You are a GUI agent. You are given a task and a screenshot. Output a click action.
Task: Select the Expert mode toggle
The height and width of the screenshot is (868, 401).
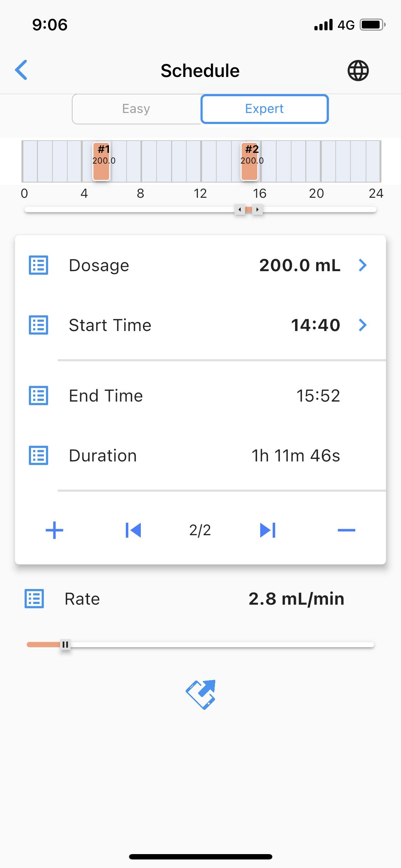pos(264,109)
